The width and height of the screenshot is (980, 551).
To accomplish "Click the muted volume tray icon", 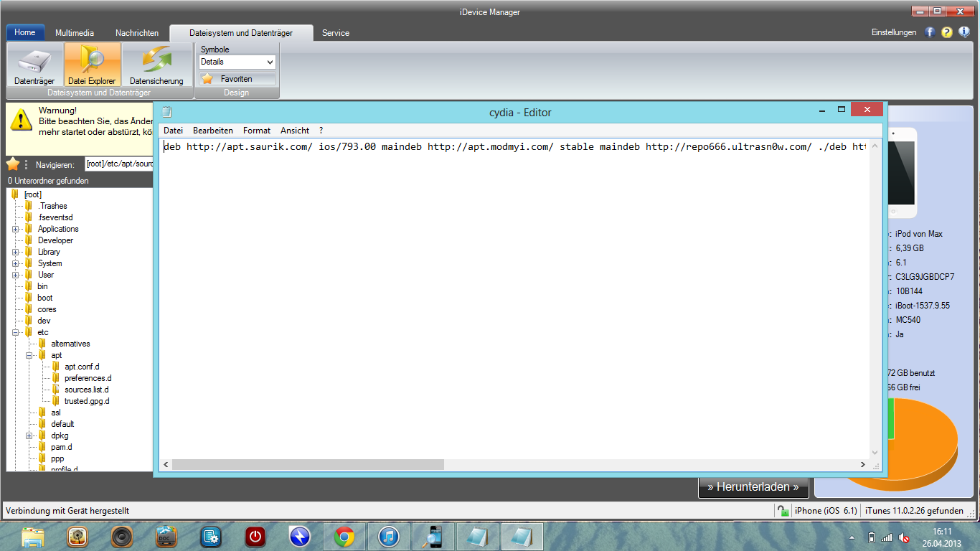I will [x=905, y=537].
